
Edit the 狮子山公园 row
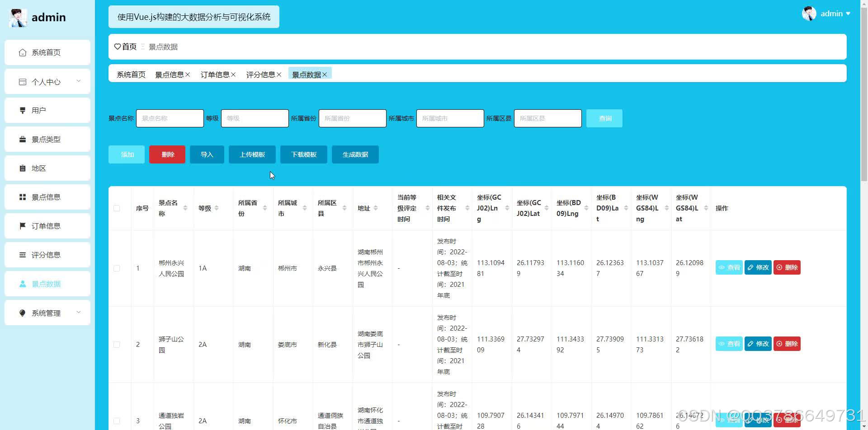(758, 344)
